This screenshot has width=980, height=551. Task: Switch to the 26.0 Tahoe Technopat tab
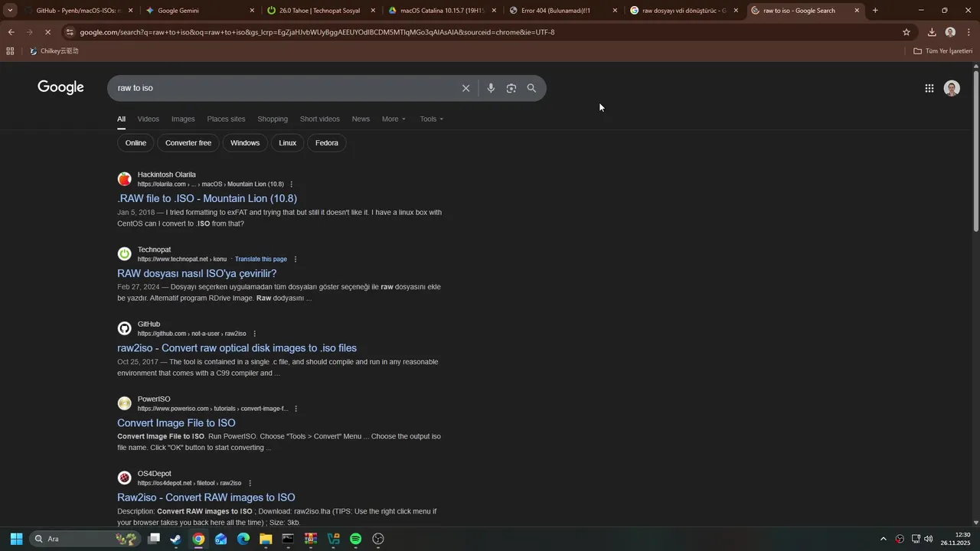(320, 11)
